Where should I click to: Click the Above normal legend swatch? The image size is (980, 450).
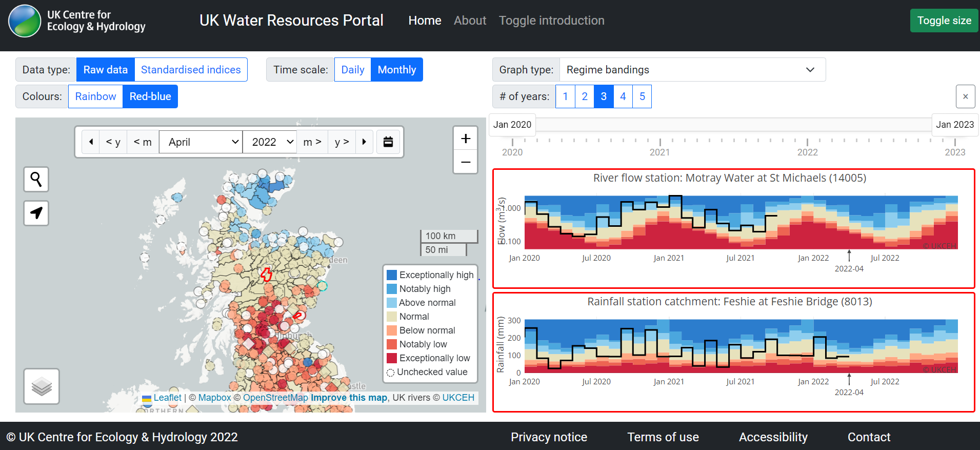[392, 303]
